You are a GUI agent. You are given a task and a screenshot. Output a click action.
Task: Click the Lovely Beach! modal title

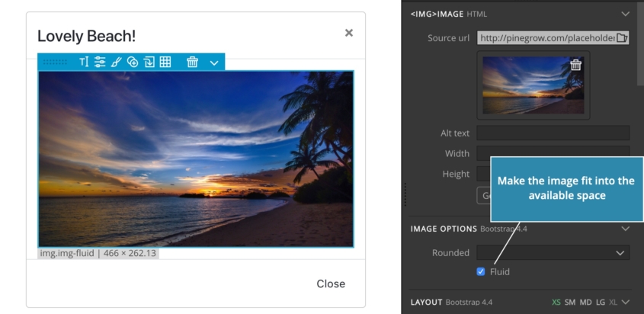[86, 36]
